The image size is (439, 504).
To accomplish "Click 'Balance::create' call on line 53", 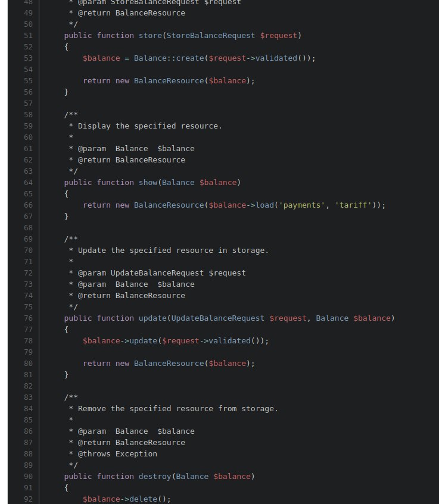I will (169, 58).
